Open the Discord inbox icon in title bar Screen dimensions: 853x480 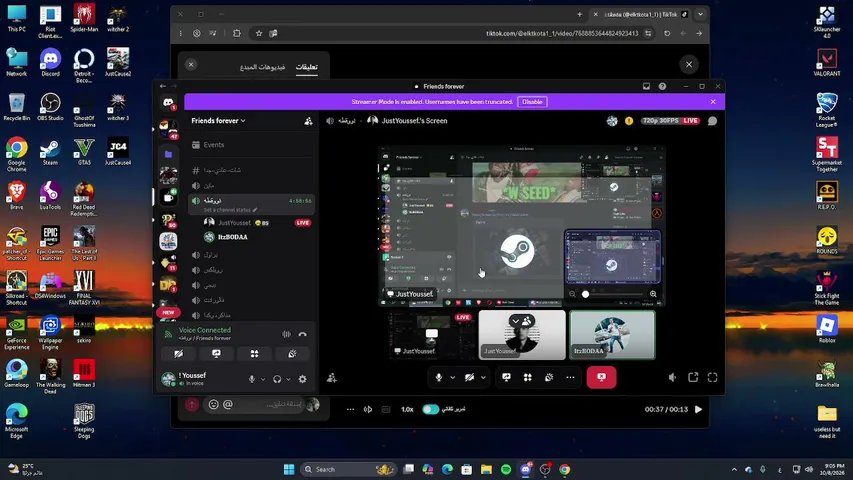click(x=646, y=86)
